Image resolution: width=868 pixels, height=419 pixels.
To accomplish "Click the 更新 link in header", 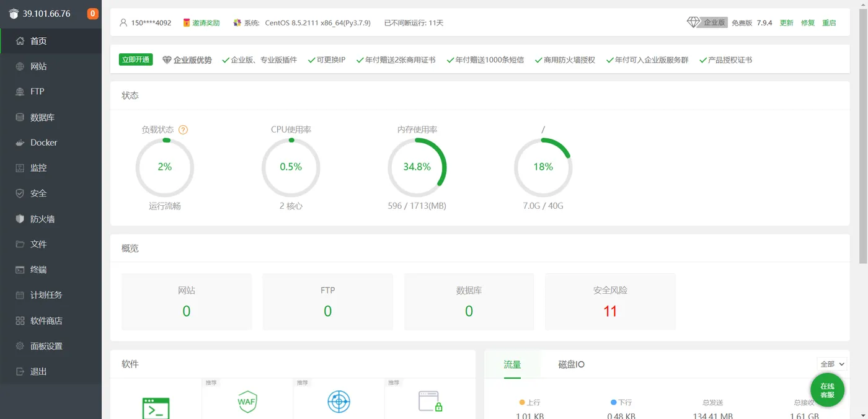I will (x=786, y=23).
